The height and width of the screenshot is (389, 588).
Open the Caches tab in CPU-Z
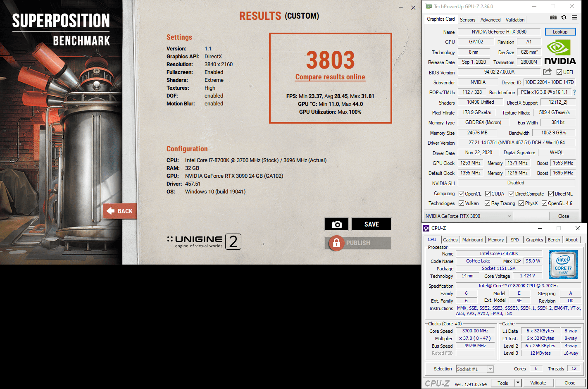click(x=450, y=240)
